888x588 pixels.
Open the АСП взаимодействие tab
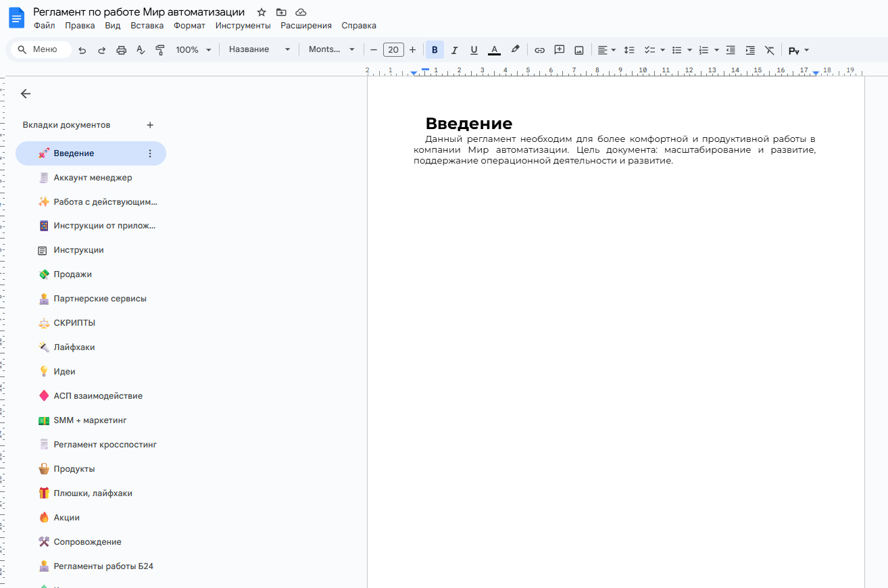91,396
